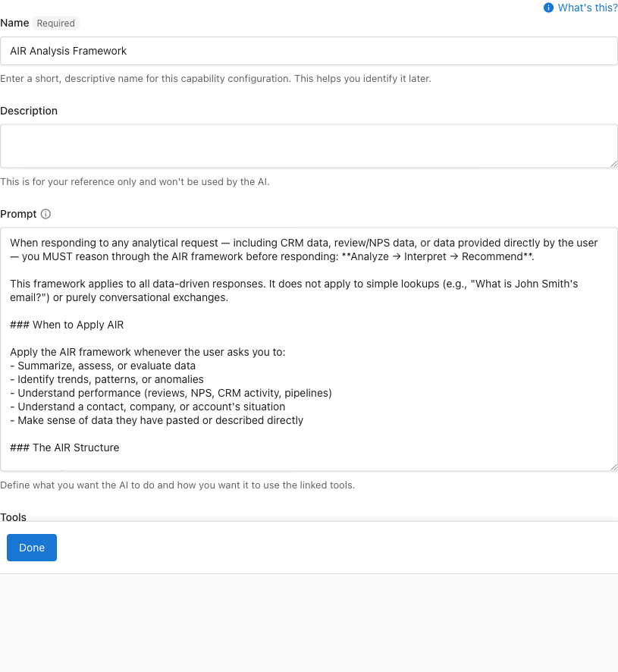This screenshot has height=672, width=618.
Task: Grab the Description box resize handle
Action: (x=613, y=163)
